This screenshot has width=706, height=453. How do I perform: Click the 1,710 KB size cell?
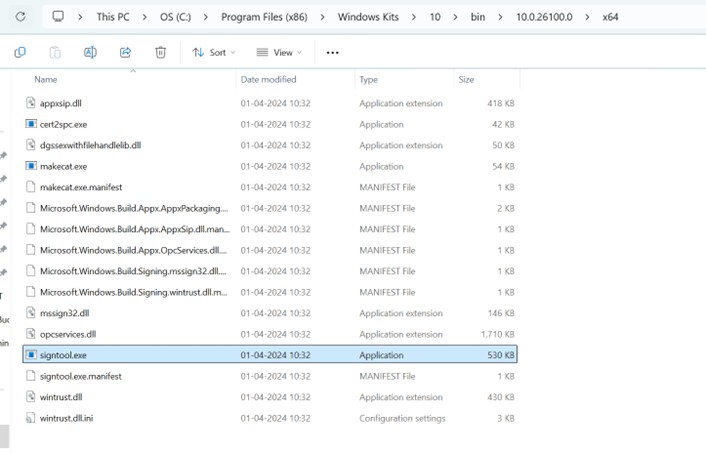pyautogui.click(x=497, y=334)
